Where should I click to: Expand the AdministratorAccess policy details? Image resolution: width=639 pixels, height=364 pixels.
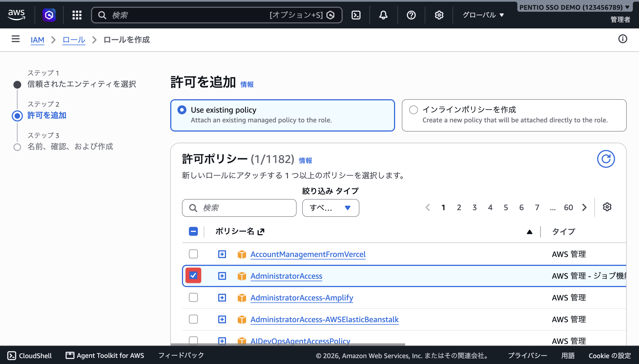[222, 276]
